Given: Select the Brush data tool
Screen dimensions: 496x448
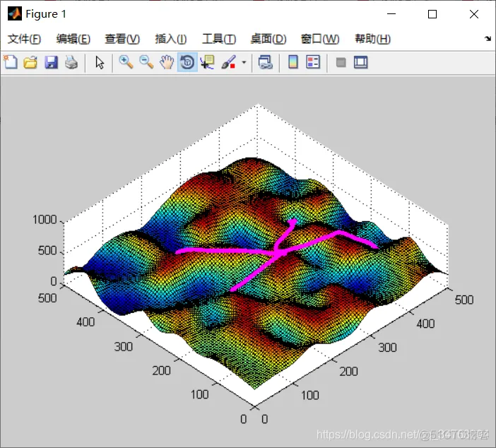Looking at the screenshot, I should pyautogui.click(x=228, y=62).
